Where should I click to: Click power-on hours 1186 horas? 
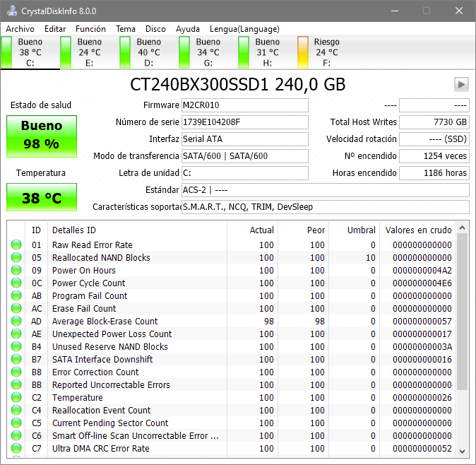(x=434, y=173)
